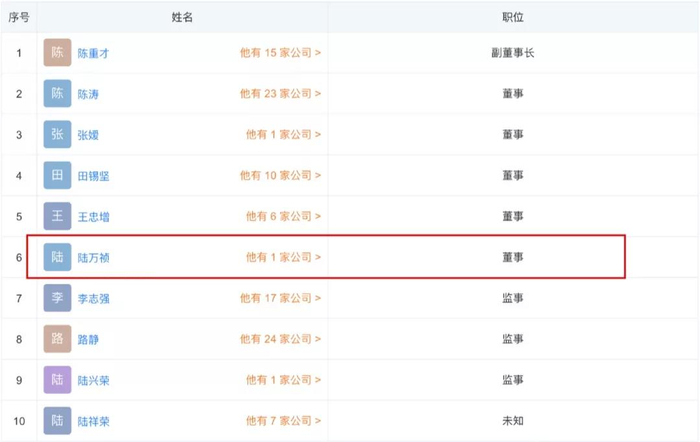Click the 副董事长 position cell
This screenshot has height=442, width=700.
click(512, 53)
